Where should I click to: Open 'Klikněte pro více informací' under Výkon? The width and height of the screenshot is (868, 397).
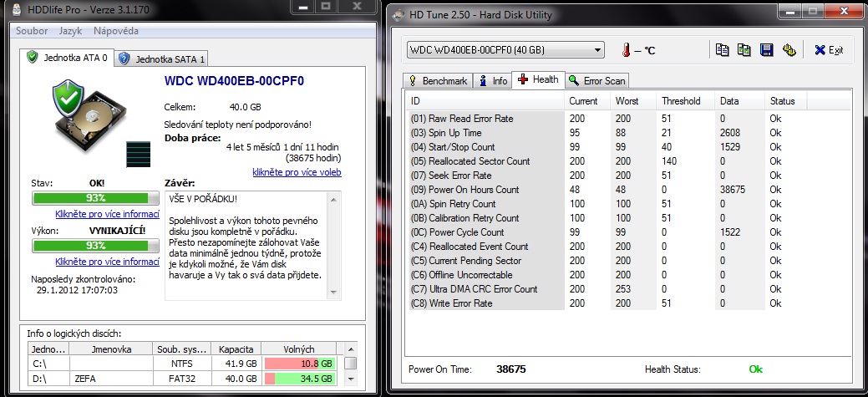click(x=108, y=262)
